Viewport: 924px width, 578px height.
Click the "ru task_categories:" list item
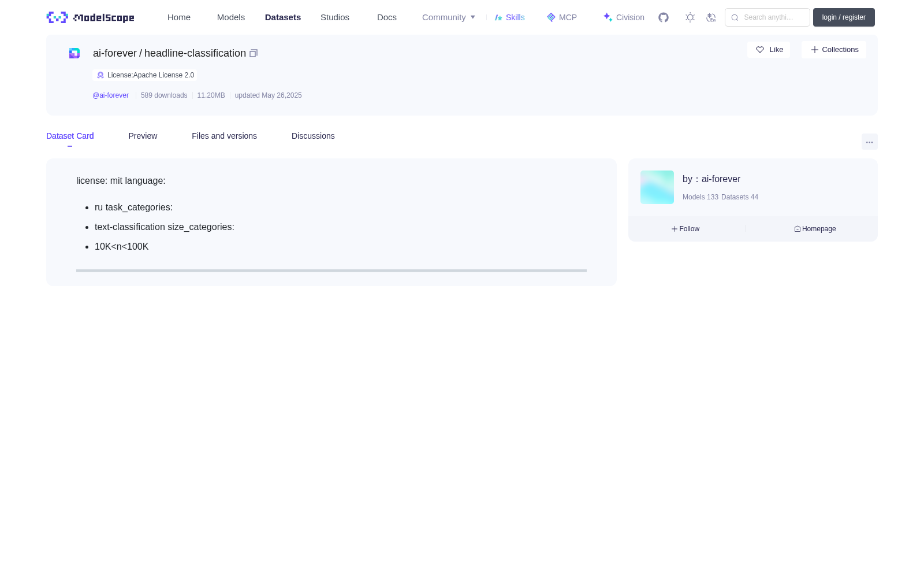133,208
